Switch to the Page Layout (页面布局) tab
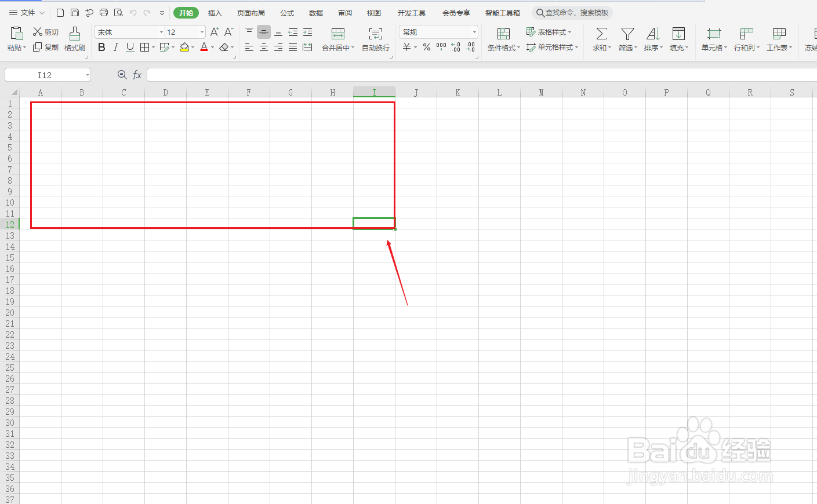Screen dimensions: 817x504 click(251, 13)
